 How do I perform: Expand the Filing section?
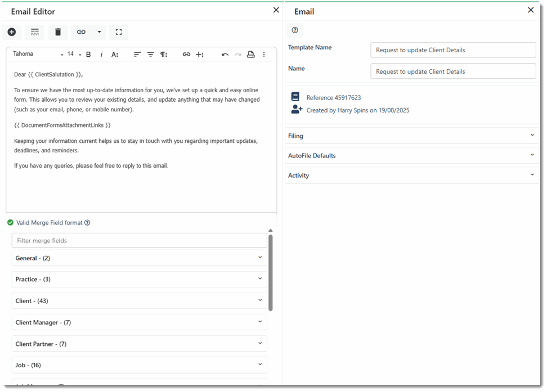[x=411, y=136]
